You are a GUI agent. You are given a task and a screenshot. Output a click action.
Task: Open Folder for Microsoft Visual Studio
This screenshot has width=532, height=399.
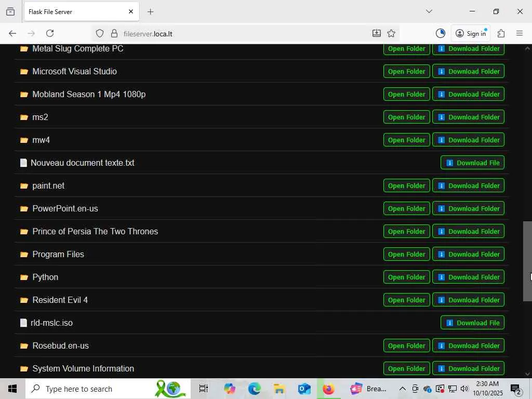coord(406,71)
